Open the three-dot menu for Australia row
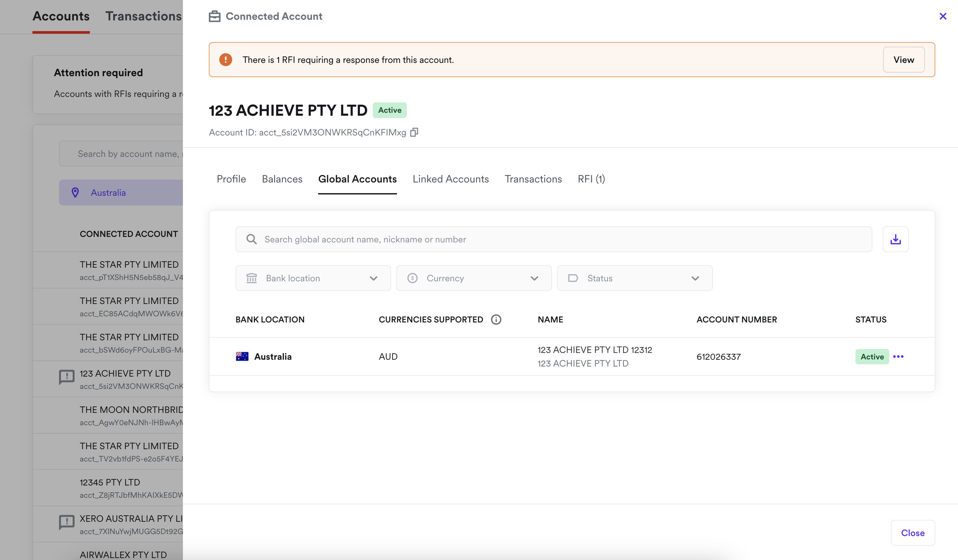This screenshot has height=560, width=958. [x=898, y=356]
